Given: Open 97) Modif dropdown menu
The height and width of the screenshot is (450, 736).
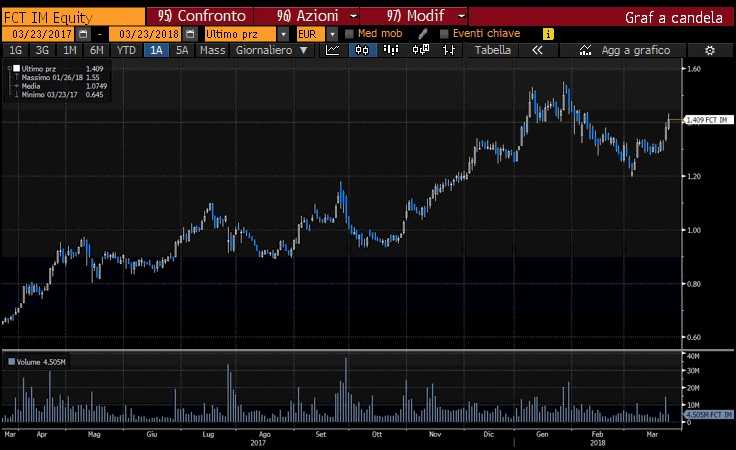Looking at the screenshot, I should click(x=461, y=16).
